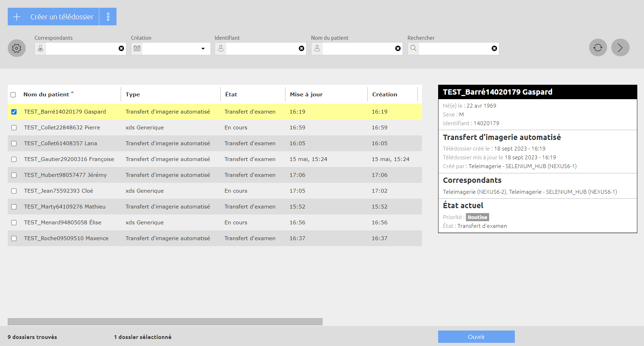Focus the Rechercher text input
Image resolution: width=644 pixels, height=346 pixels.
pyautogui.click(x=455, y=49)
